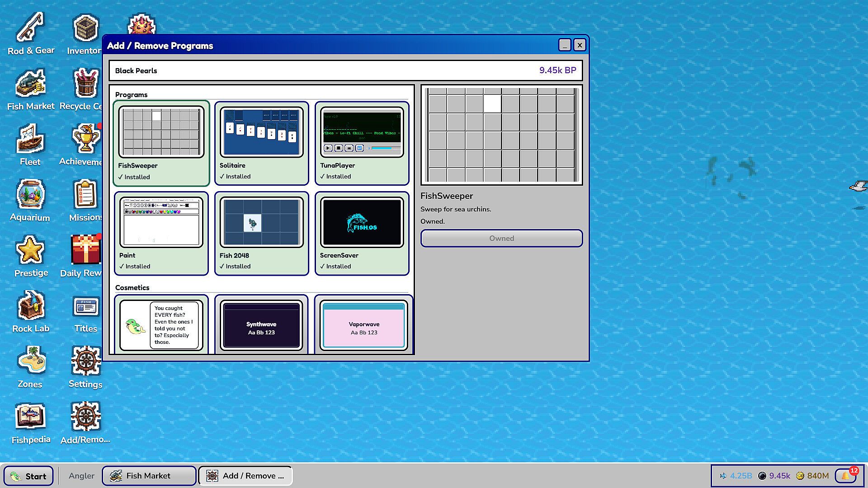The width and height of the screenshot is (868, 488).
Task: Close the Add / Remove Programs window
Action: pyautogui.click(x=580, y=45)
